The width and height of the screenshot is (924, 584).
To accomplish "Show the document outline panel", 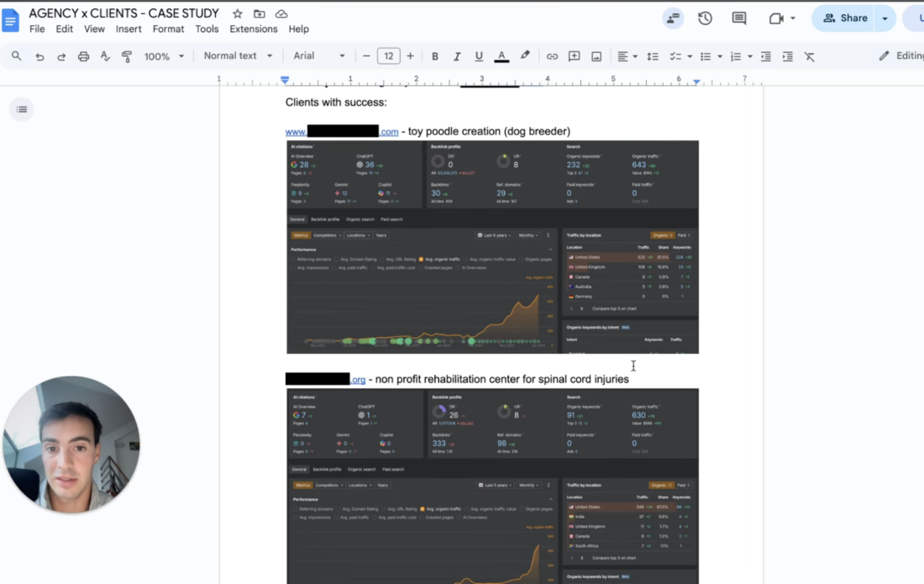I will 21,109.
